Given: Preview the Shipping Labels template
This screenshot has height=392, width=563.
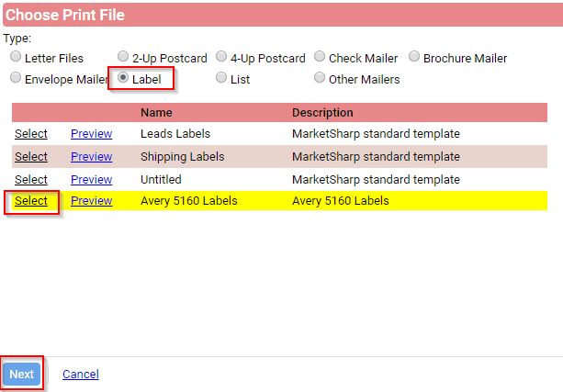Looking at the screenshot, I should pyautogui.click(x=91, y=156).
